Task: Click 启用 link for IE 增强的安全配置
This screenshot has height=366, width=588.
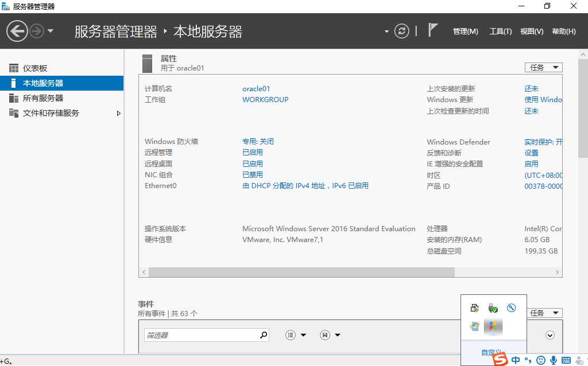Action: 531,163
